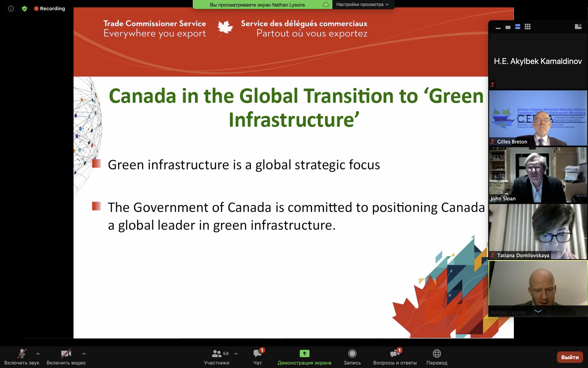Image resolution: width=588 pixels, height=368 pixels.
Task: Click 'Service des délégués commerciaux' header text
Action: point(304,23)
